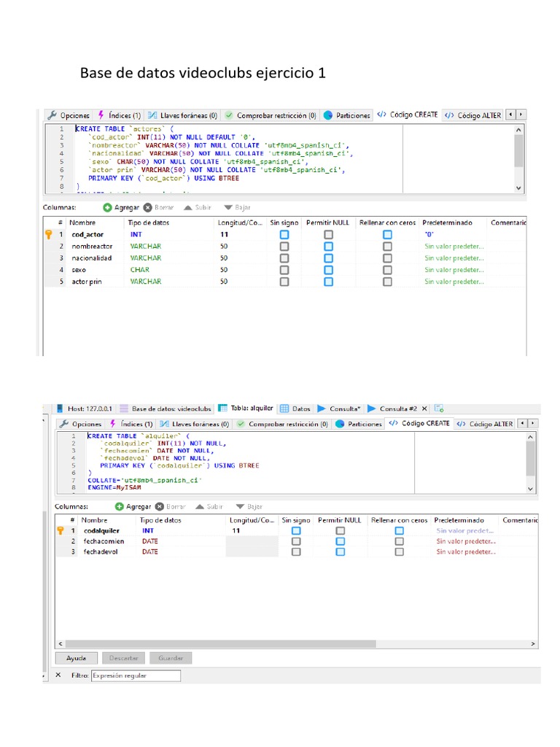Enable Rellenar con ceros for codalquiler
Viewport: 560px width, 747px height.
point(399,531)
